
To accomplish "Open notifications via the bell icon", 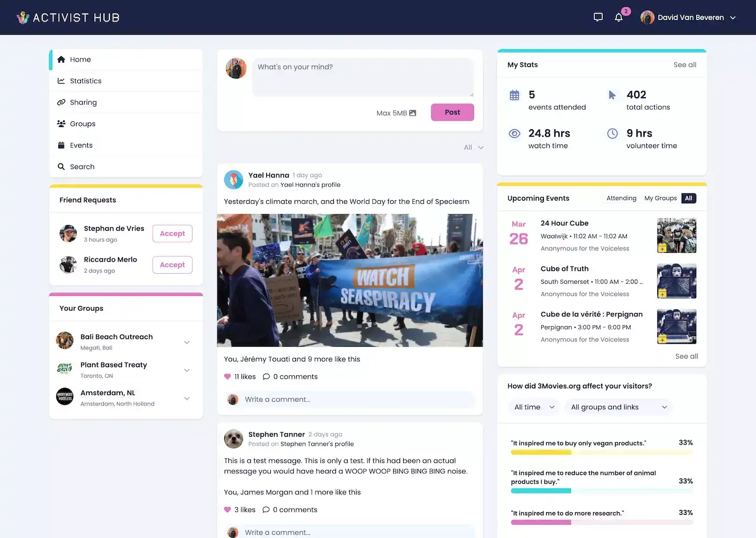I will coord(618,17).
